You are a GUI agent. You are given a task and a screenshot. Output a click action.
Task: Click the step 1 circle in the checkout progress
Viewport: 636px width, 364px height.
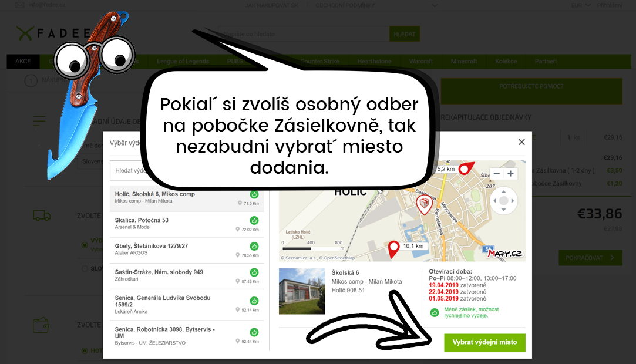[31, 81]
